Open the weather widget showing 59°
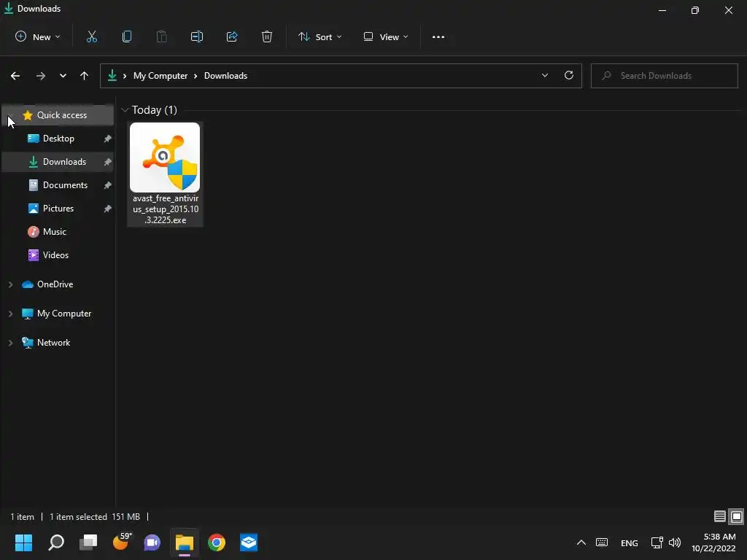747x560 pixels. click(x=121, y=542)
